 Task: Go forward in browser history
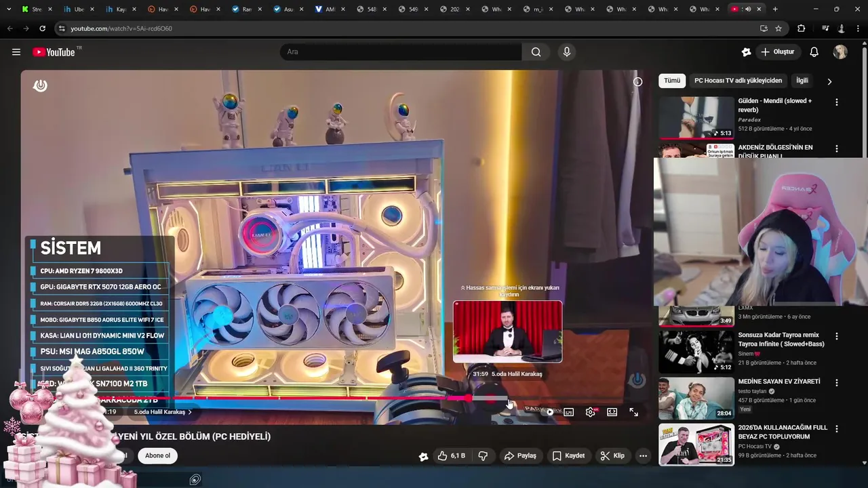click(x=26, y=28)
